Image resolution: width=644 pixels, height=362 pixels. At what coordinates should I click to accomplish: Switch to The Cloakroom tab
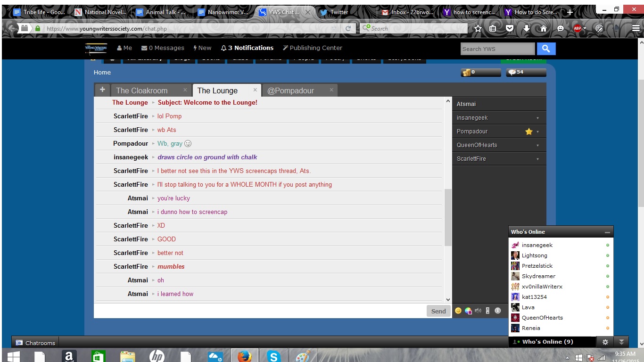(x=142, y=90)
